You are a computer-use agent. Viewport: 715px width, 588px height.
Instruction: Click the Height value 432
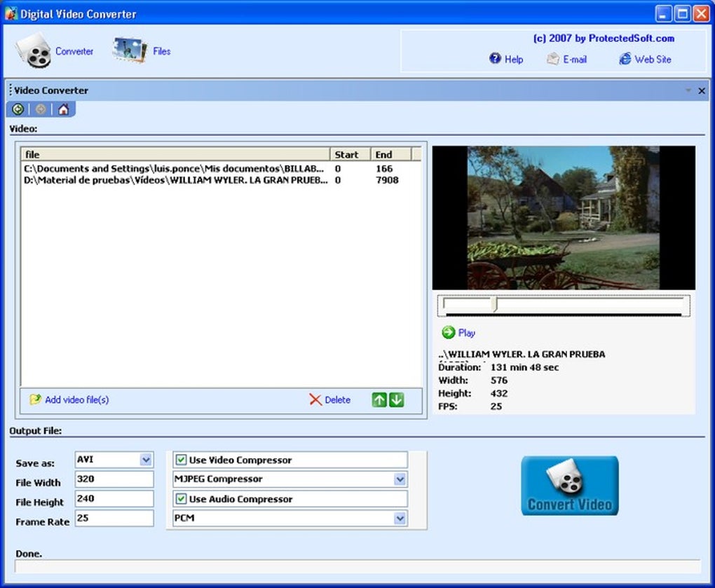pyautogui.click(x=499, y=393)
